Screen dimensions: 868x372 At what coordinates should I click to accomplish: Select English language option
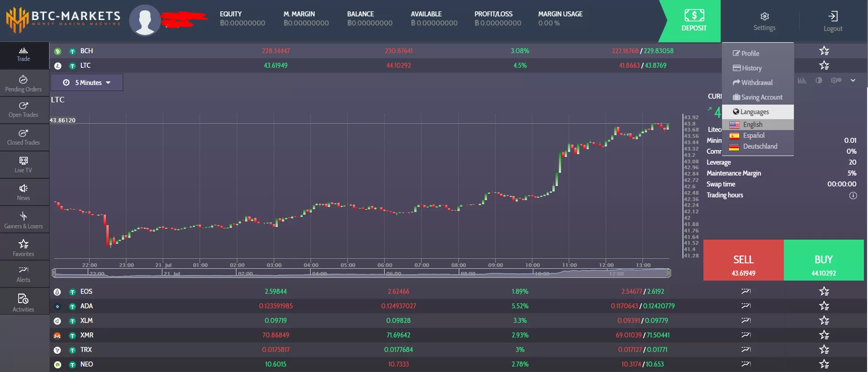pos(758,125)
